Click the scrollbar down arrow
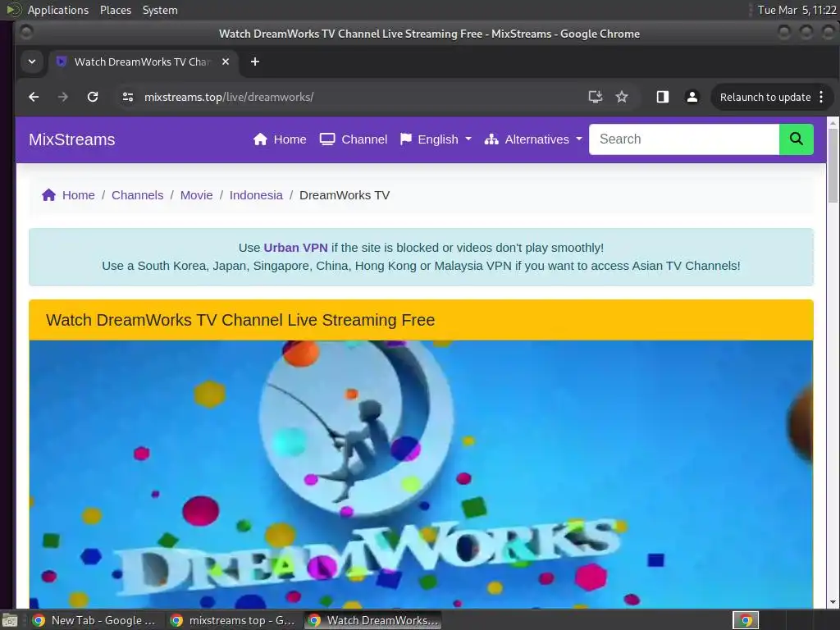 833,602
